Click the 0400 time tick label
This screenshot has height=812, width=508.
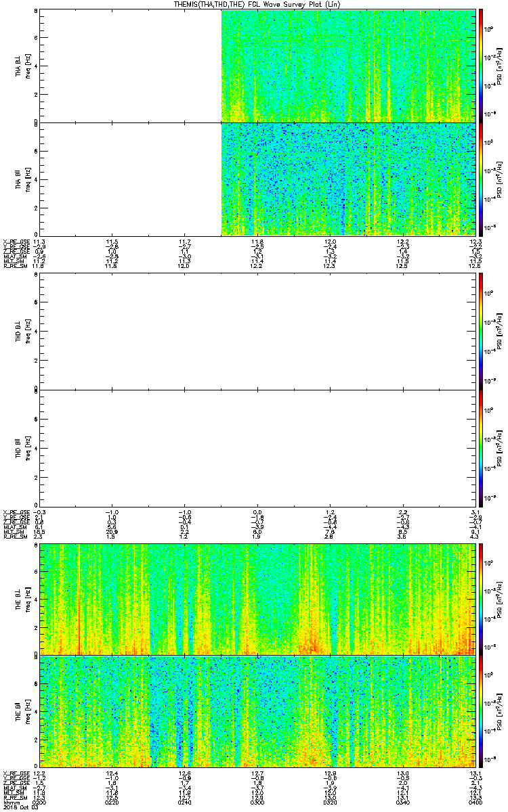[x=475, y=802]
